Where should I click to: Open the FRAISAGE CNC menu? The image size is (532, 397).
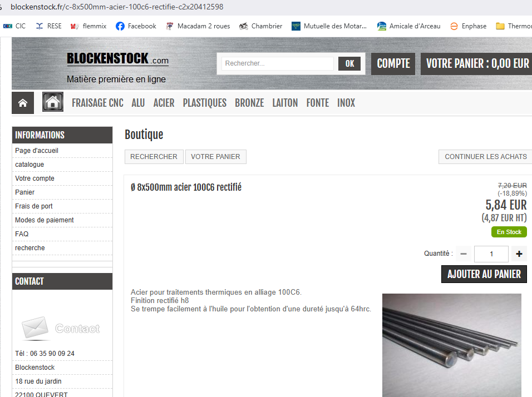tap(97, 103)
